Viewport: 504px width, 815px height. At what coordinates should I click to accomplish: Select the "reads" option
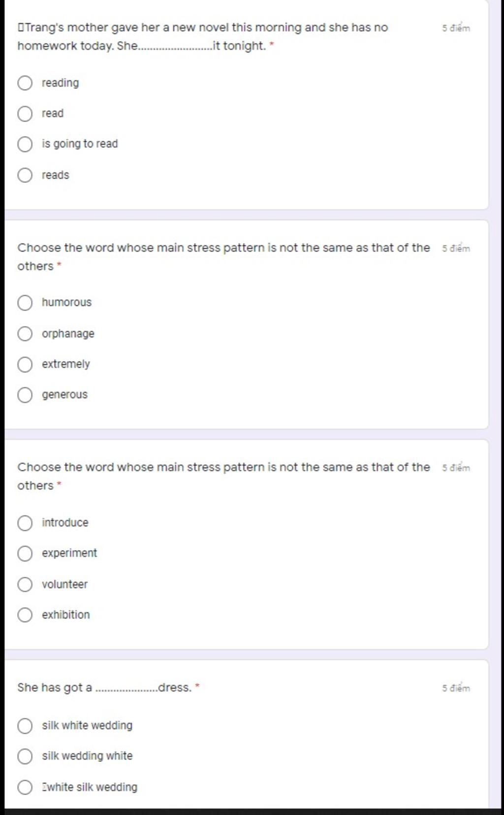(25, 175)
